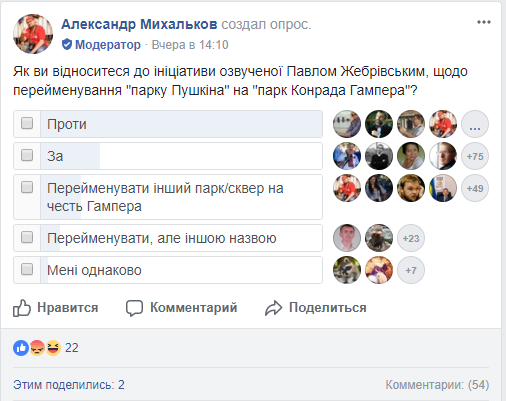Click the speech bubble icon by Комментарий
Image resolution: width=506 pixels, height=401 pixels.
(134, 308)
